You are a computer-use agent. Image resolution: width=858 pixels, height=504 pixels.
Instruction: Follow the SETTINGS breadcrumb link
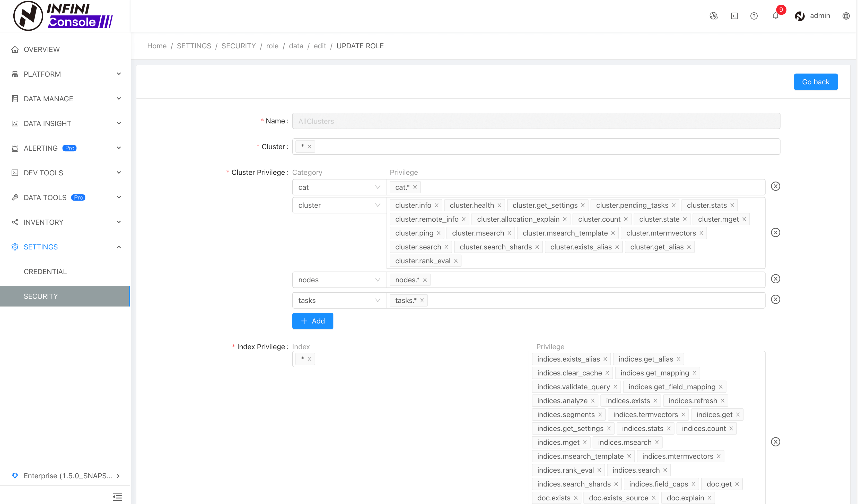pyautogui.click(x=194, y=46)
